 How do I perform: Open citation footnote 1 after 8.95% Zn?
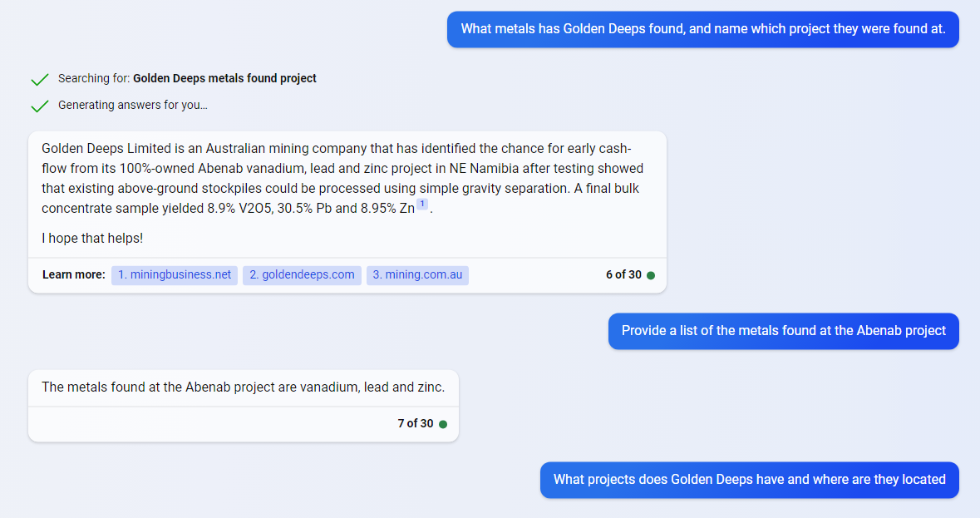pyautogui.click(x=422, y=205)
